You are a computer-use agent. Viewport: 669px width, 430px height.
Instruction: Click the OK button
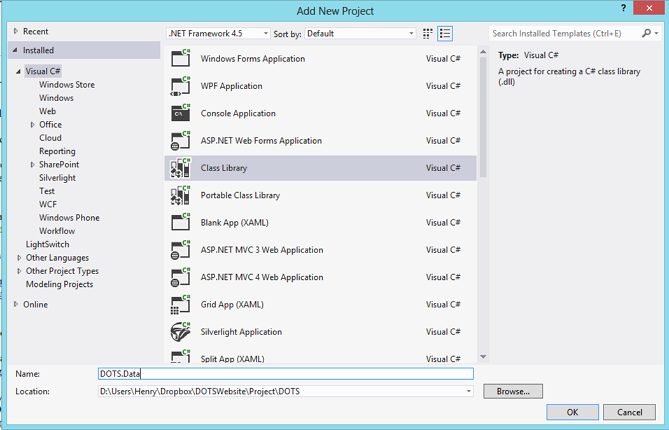tap(572, 412)
